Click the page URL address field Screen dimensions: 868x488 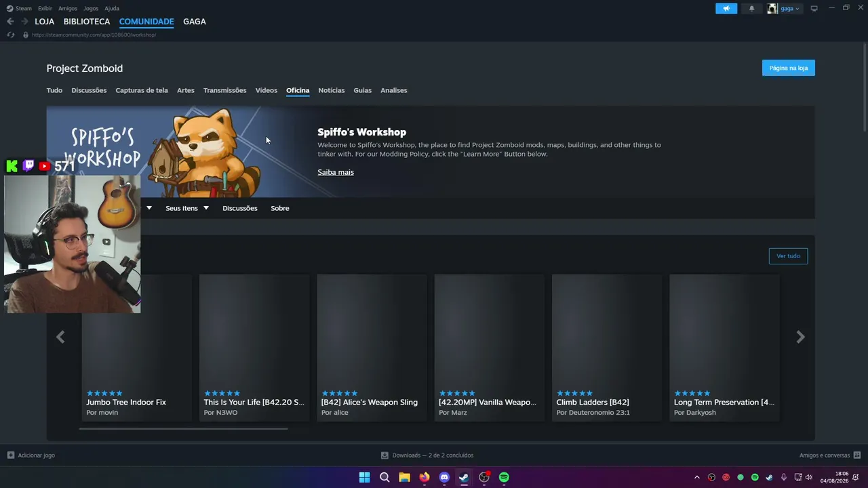tap(94, 35)
